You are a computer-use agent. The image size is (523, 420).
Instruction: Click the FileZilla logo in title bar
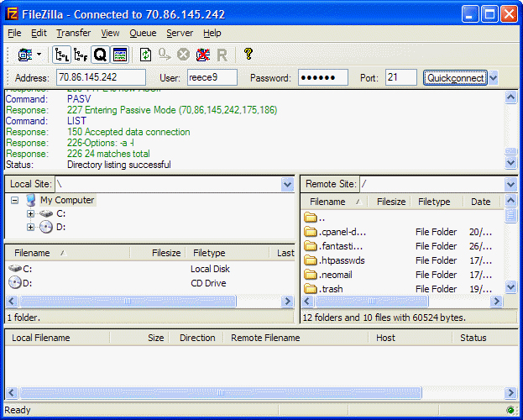12,14
